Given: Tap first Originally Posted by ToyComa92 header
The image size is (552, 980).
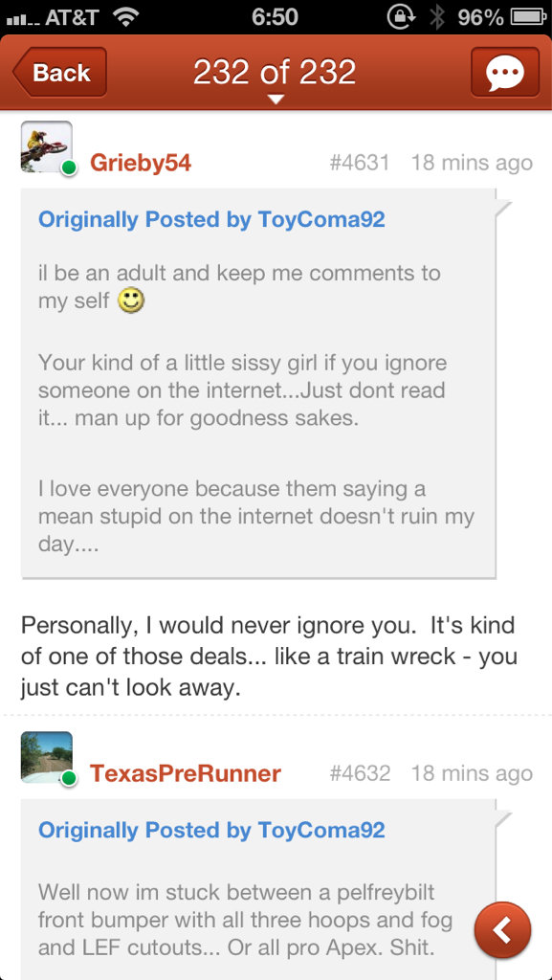Looking at the screenshot, I should [211, 219].
